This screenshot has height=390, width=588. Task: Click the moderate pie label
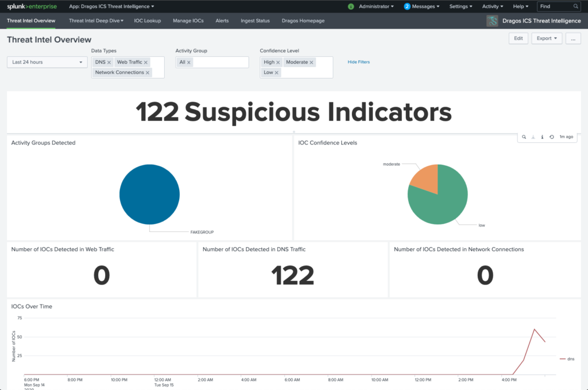(x=392, y=164)
